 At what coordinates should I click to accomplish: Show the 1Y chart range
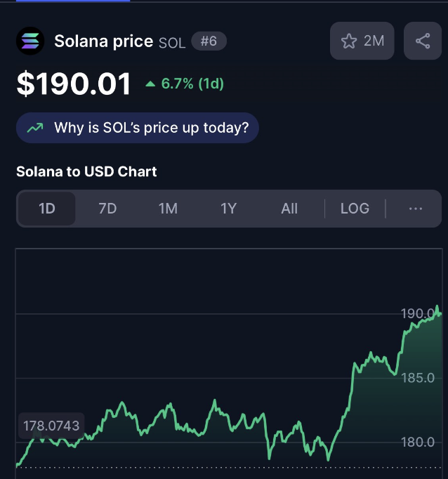pyautogui.click(x=228, y=209)
